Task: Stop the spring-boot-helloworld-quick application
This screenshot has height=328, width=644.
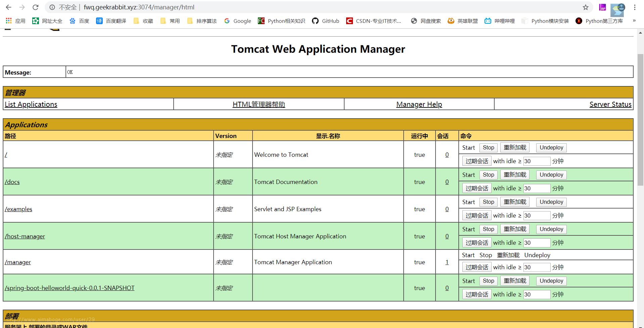Action: coord(488,281)
